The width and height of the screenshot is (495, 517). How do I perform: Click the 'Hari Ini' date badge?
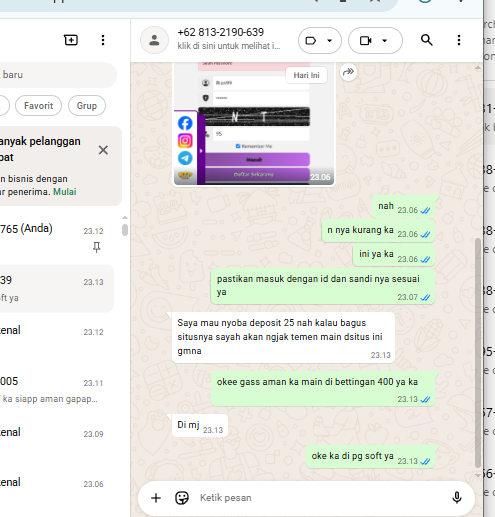306,75
